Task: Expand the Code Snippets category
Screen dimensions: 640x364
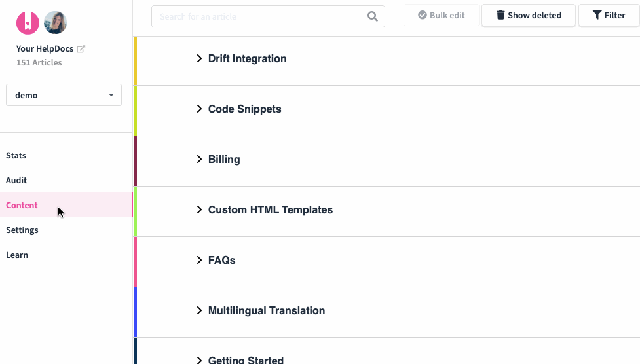Action: (199, 109)
